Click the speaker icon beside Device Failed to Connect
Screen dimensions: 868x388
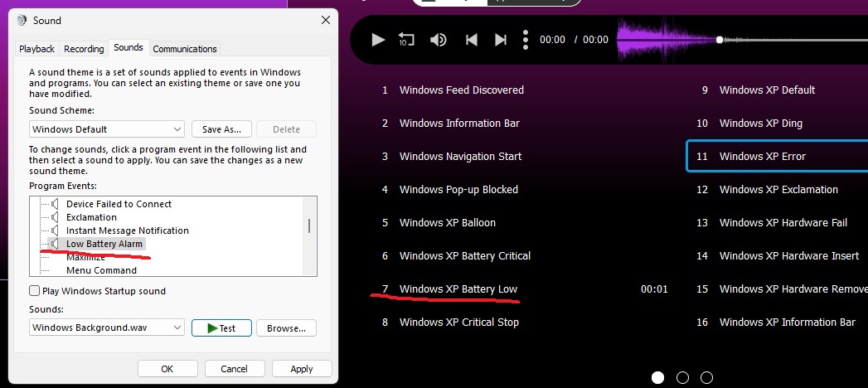[55, 204]
